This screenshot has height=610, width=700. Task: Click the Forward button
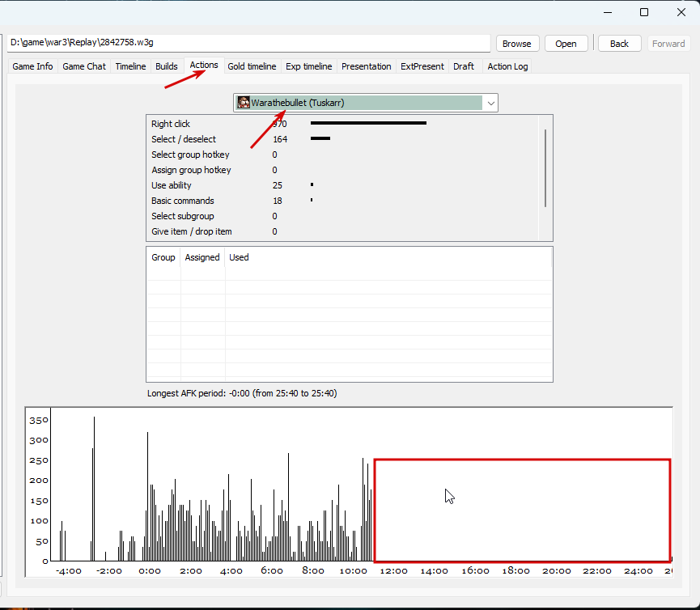coord(668,44)
